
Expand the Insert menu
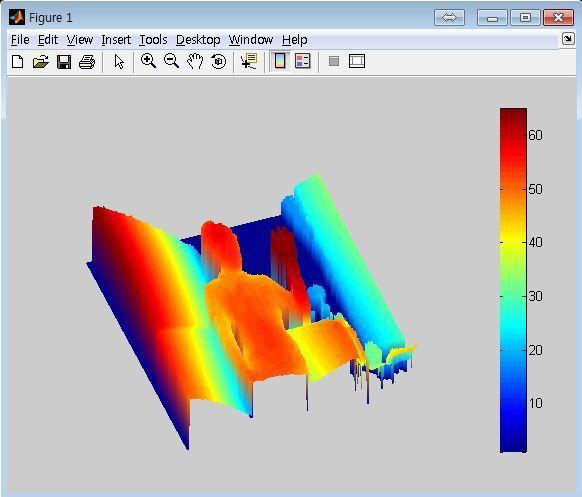tap(116, 40)
